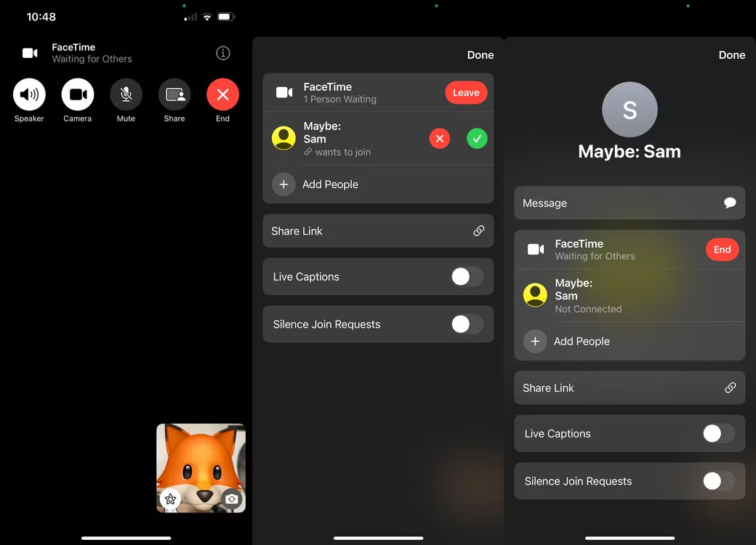Open the Share screen button

click(174, 94)
